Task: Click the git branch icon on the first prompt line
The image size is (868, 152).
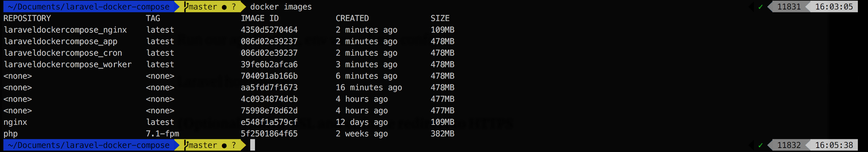Action: [186, 7]
